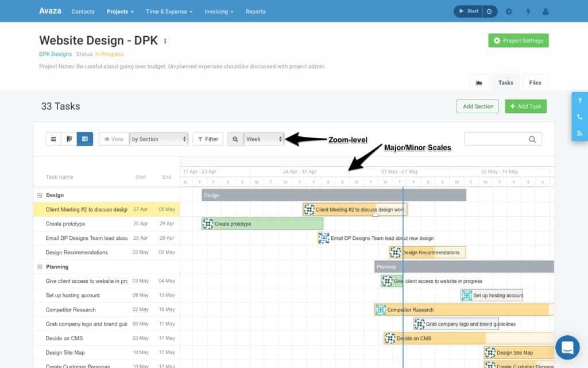The image size is (588, 368).
Task: Switch to the Files tab
Action: point(535,82)
